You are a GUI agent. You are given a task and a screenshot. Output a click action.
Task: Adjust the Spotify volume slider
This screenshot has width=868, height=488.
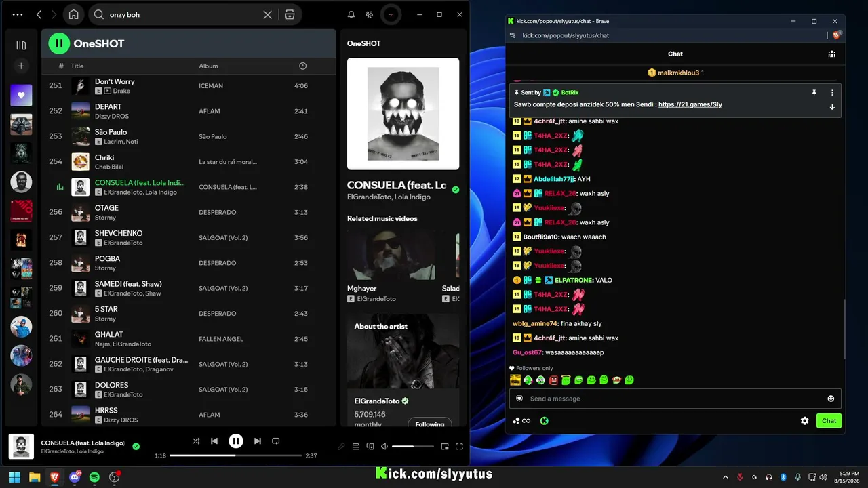pos(412,447)
